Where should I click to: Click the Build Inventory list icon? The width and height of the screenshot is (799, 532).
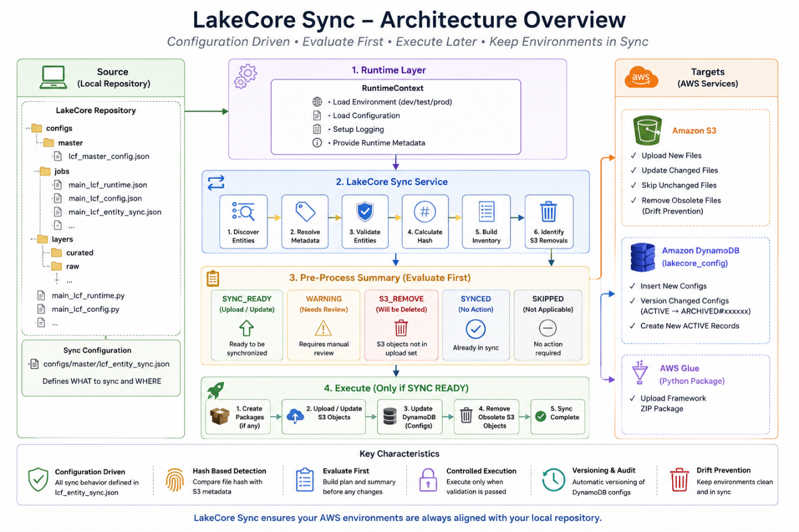[x=486, y=212]
